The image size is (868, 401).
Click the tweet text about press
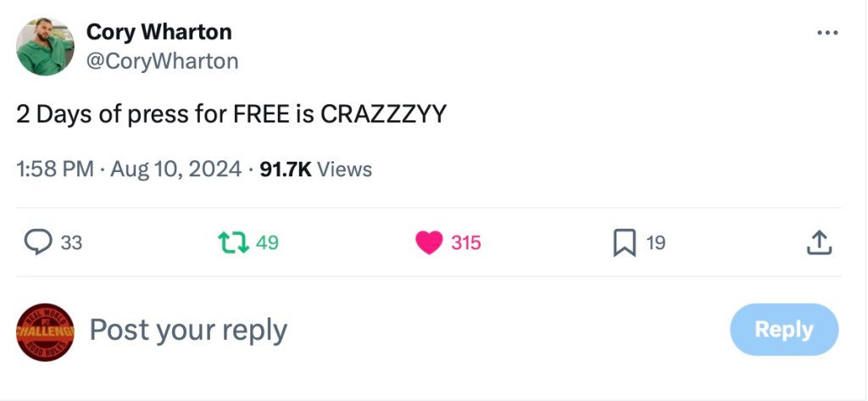pos(231,114)
